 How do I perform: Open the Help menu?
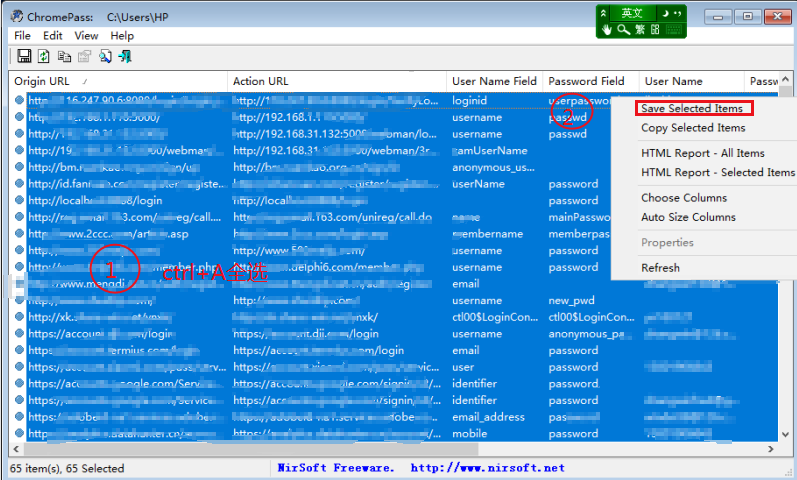tap(122, 36)
